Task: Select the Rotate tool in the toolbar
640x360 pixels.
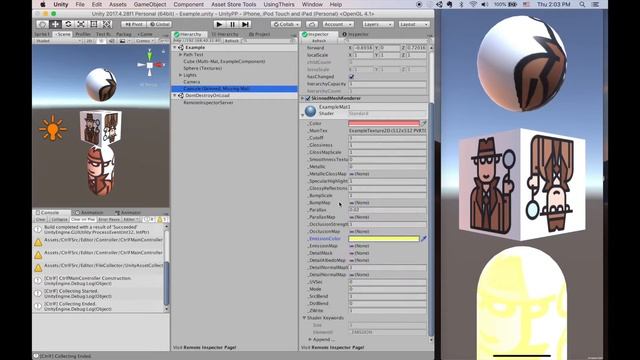Action: [68, 24]
